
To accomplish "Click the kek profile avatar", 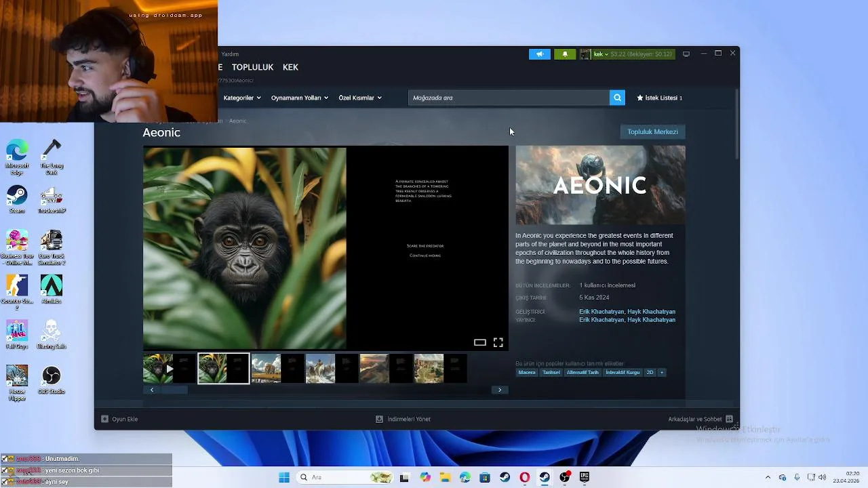I will (585, 54).
